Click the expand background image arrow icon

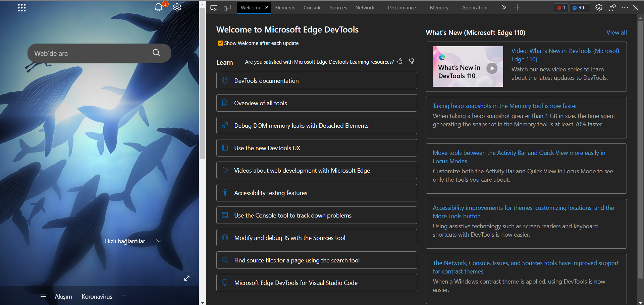(x=187, y=278)
